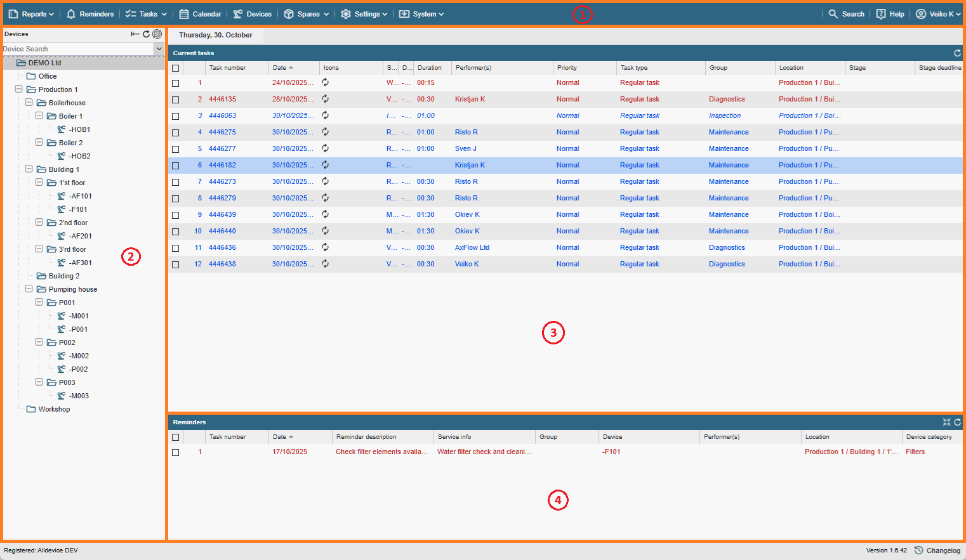Refresh the Current tasks list
The width and height of the screenshot is (966, 560).
[957, 53]
